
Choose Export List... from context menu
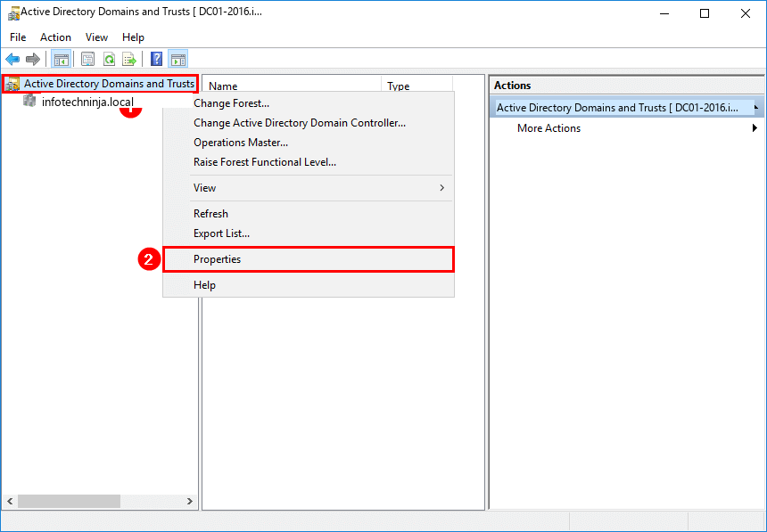click(x=309, y=233)
